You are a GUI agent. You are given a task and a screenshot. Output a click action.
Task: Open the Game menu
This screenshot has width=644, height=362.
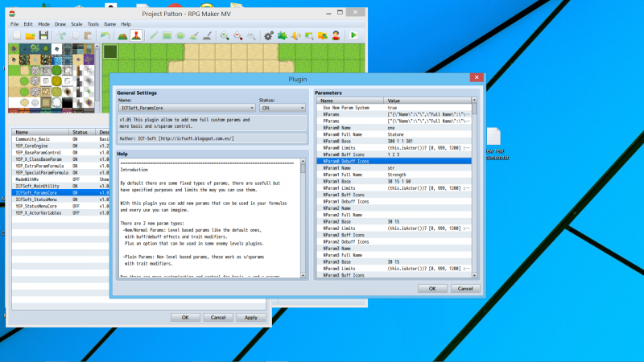109,24
